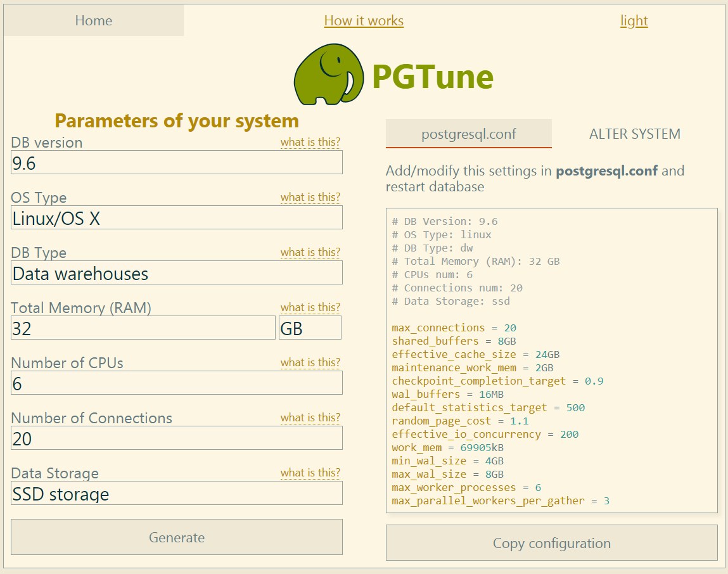Click the 'max_wal_size = 8GB' config line
Viewport: 728px width, 574px height.
point(447,474)
